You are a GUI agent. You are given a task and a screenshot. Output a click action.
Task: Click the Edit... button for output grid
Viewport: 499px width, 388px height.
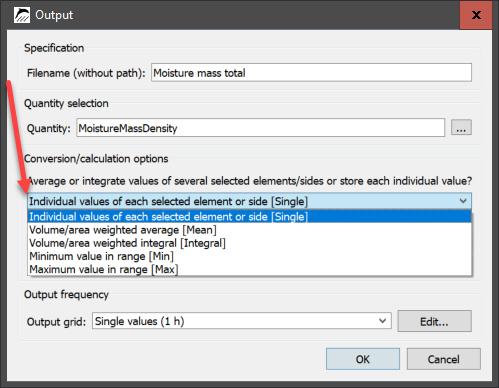[x=434, y=321]
